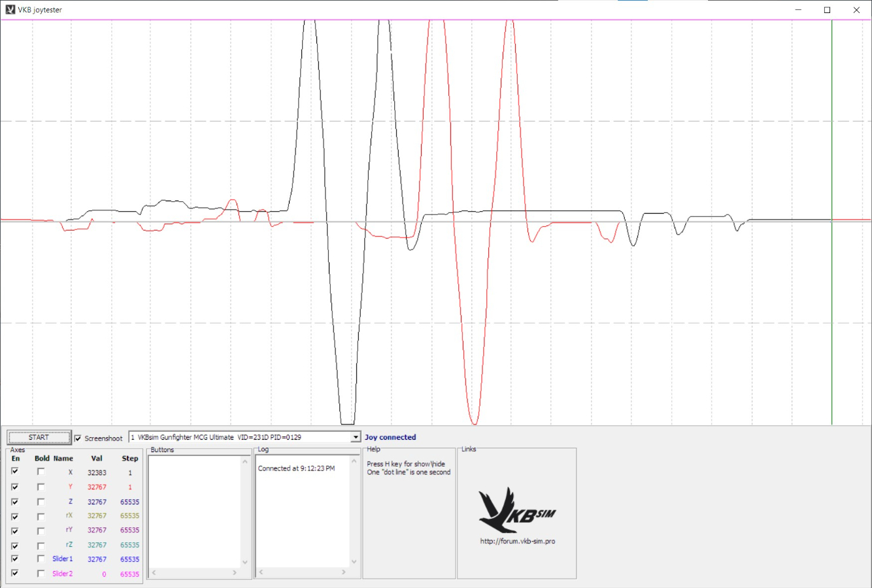
Task: Click left arrow of Buttons horizontal scrollbar
Action: 154,572
